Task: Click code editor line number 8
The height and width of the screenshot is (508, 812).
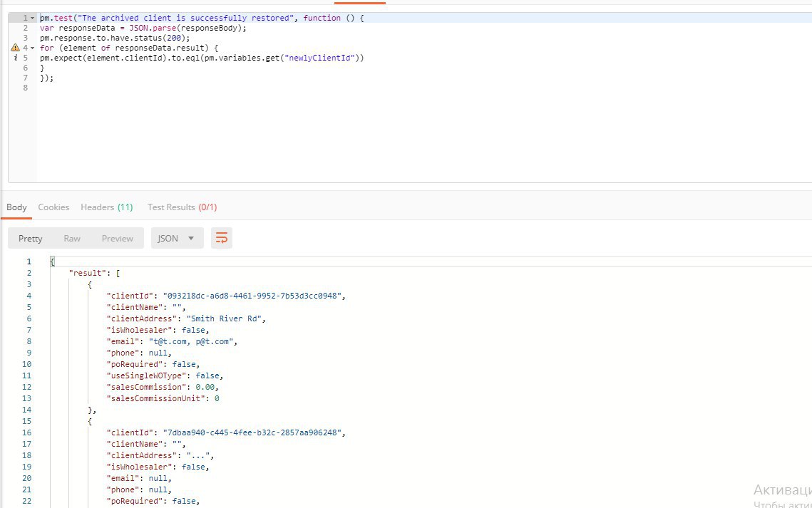Action: click(x=26, y=88)
